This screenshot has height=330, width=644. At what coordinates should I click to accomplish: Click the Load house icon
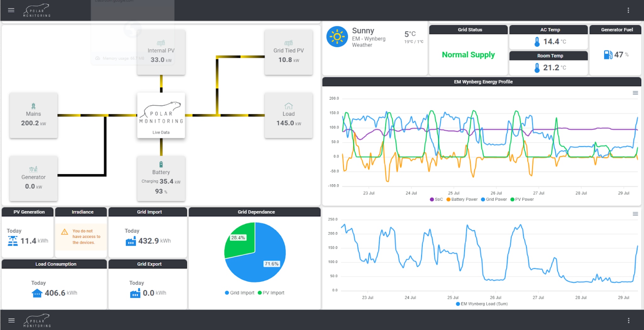tap(288, 106)
